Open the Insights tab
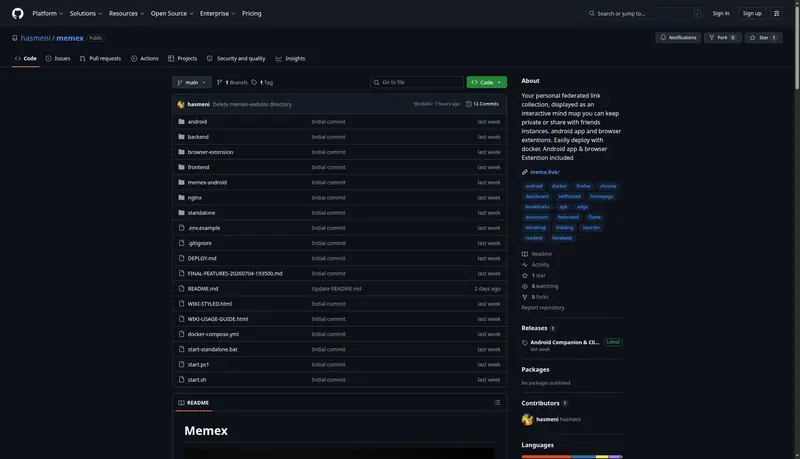 coord(290,59)
